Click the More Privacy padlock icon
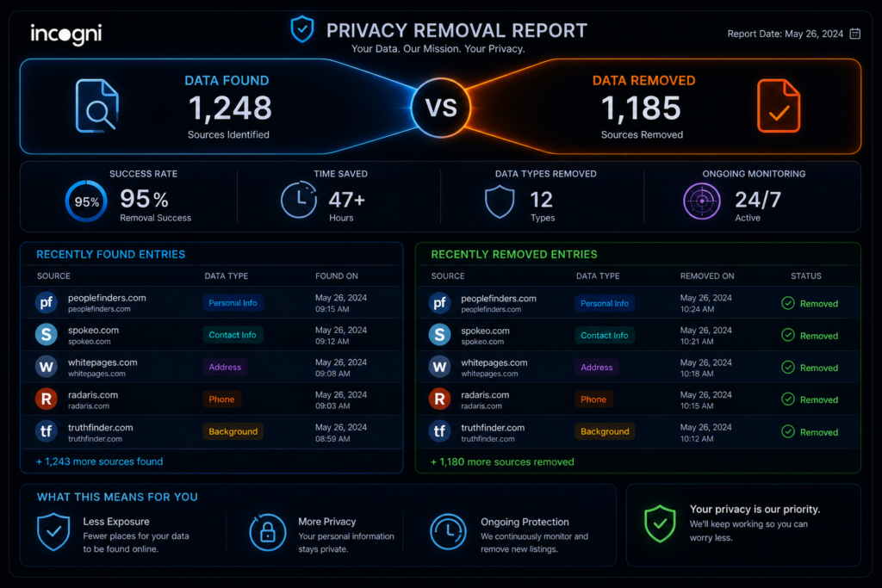The width and height of the screenshot is (882, 588). (267, 532)
